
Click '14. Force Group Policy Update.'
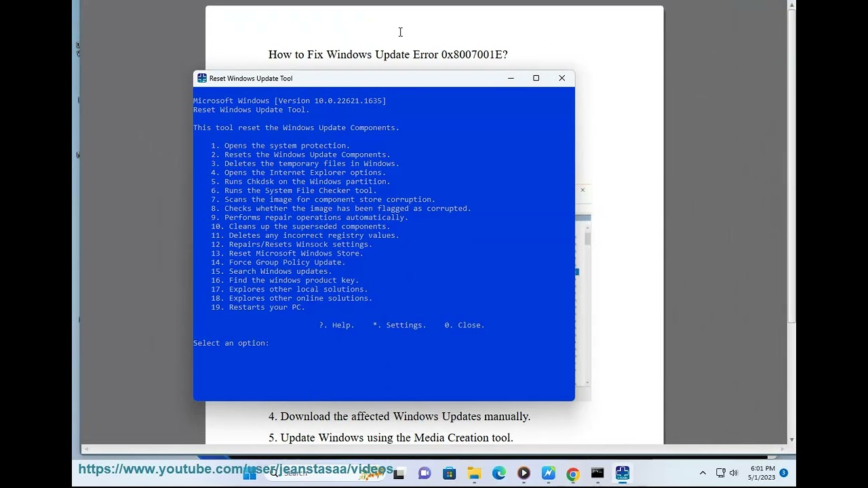tap(278, 262)
